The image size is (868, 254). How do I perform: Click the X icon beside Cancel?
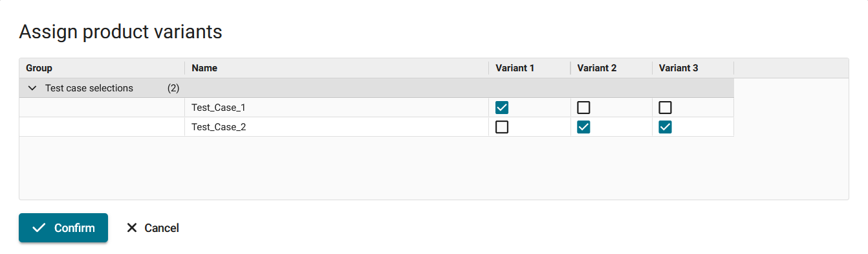(132, 227)
